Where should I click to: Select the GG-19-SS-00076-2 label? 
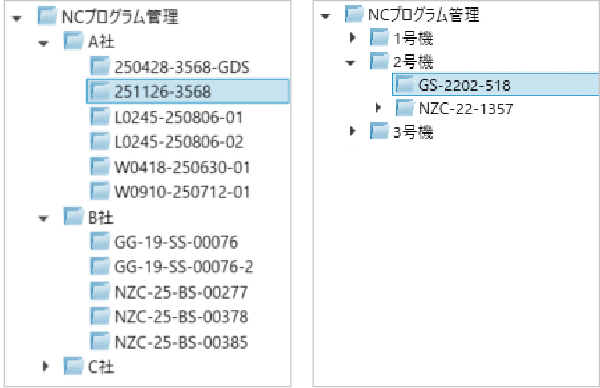tap(184, 267)
